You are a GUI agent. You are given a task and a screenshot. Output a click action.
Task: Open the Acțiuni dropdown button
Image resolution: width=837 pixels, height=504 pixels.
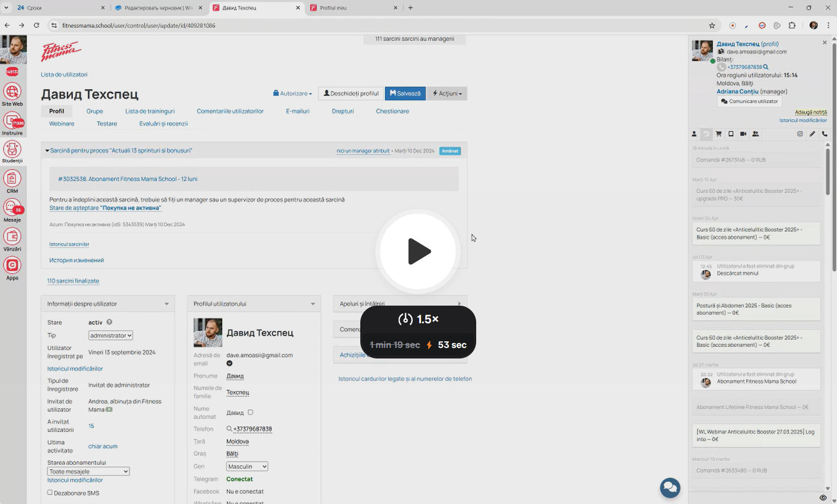(x=447, y=94)
